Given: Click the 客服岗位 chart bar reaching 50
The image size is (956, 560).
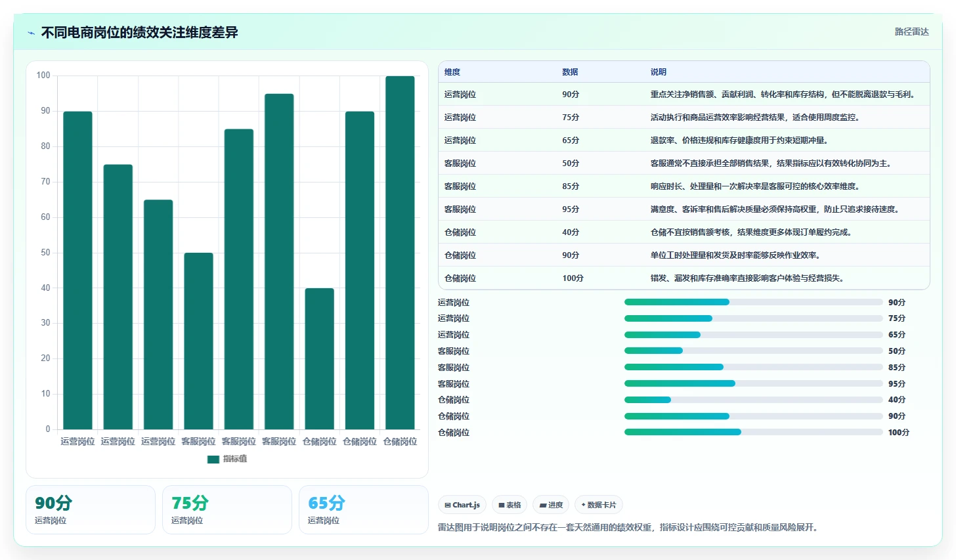Looking at the screenshot, I should (198, 341).
